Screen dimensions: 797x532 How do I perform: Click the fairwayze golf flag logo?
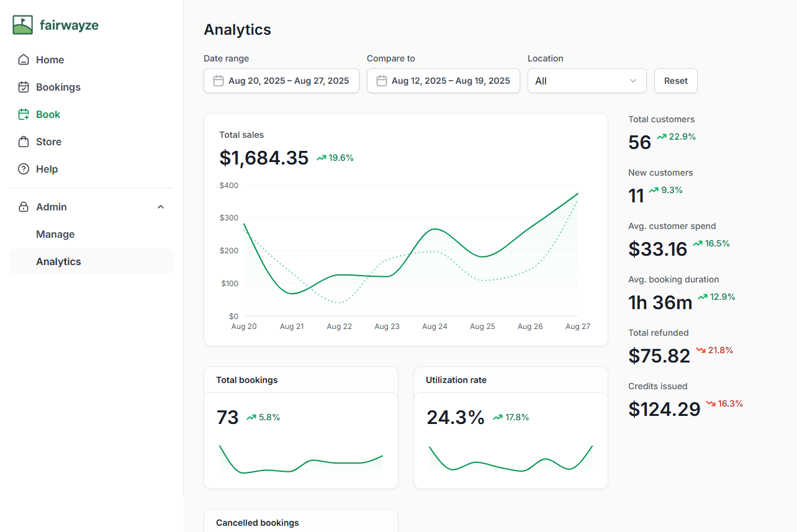tap(23, 25)
